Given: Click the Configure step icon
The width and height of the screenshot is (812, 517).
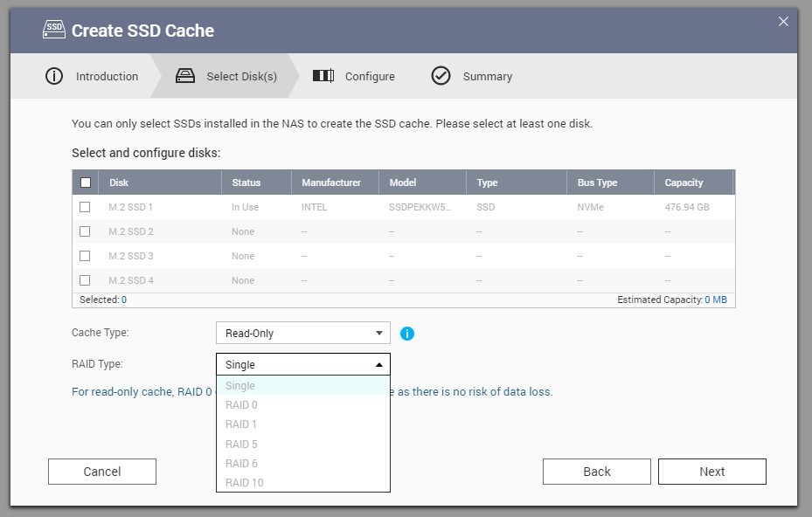Looking at the screenshot, I should coord(323,76).
